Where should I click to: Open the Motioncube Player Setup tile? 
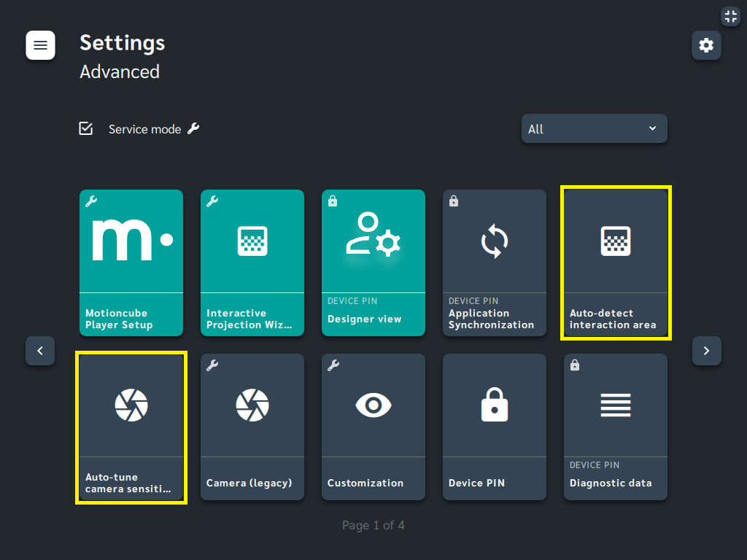pyautogui.click(x=131, y=262)
